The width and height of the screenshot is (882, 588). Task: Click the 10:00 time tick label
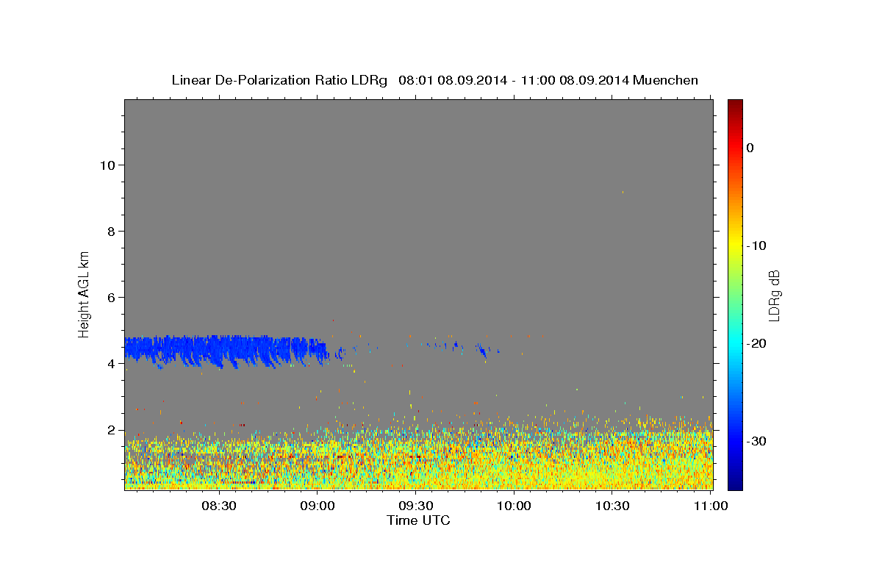(x=514, y=506)
